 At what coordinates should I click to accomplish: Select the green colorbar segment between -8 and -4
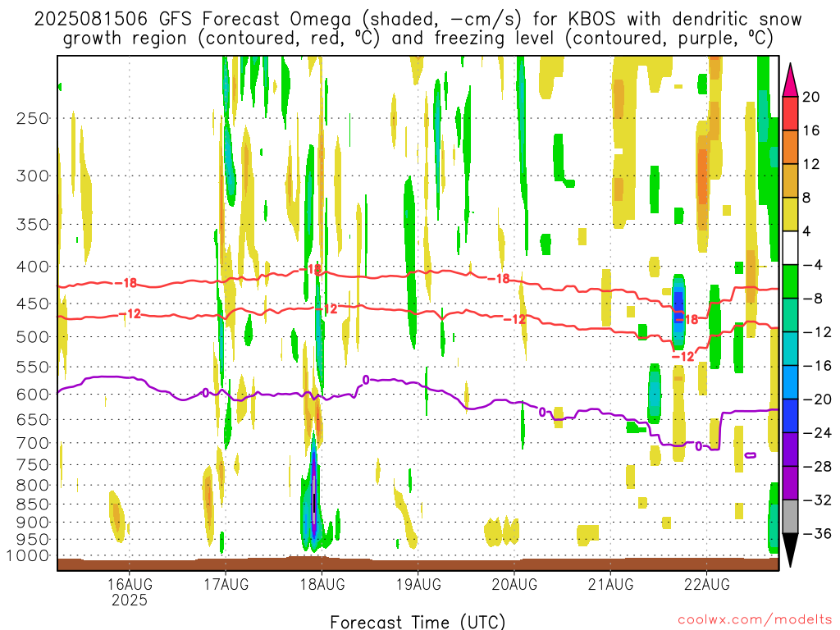pyautogui.click(x=790, y=282)
